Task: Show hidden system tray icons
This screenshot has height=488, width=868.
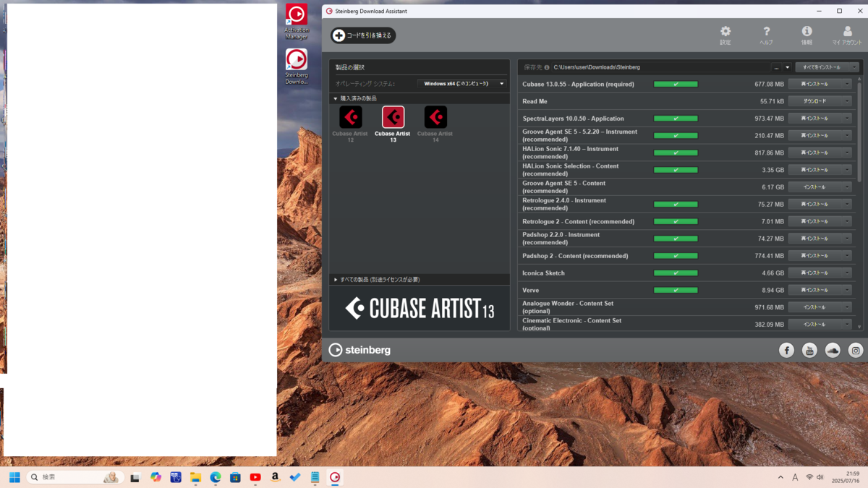Action: click(x=780, y=477)
